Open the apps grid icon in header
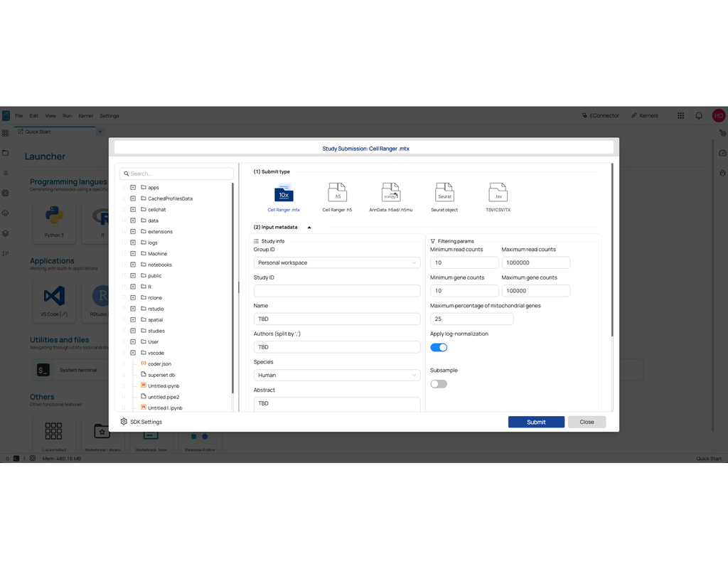Image resolution: width=728 pixels, height=569 pixels. pos(680,115)
